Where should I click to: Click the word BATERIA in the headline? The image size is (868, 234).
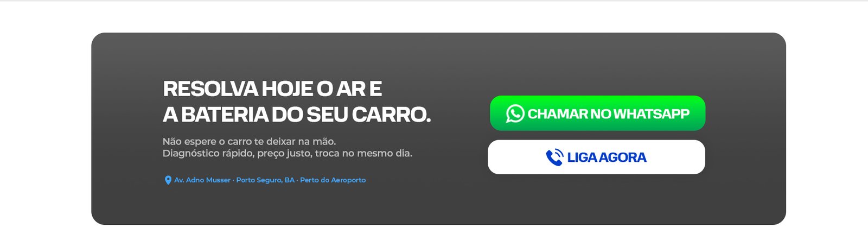[x=225, y=115]
